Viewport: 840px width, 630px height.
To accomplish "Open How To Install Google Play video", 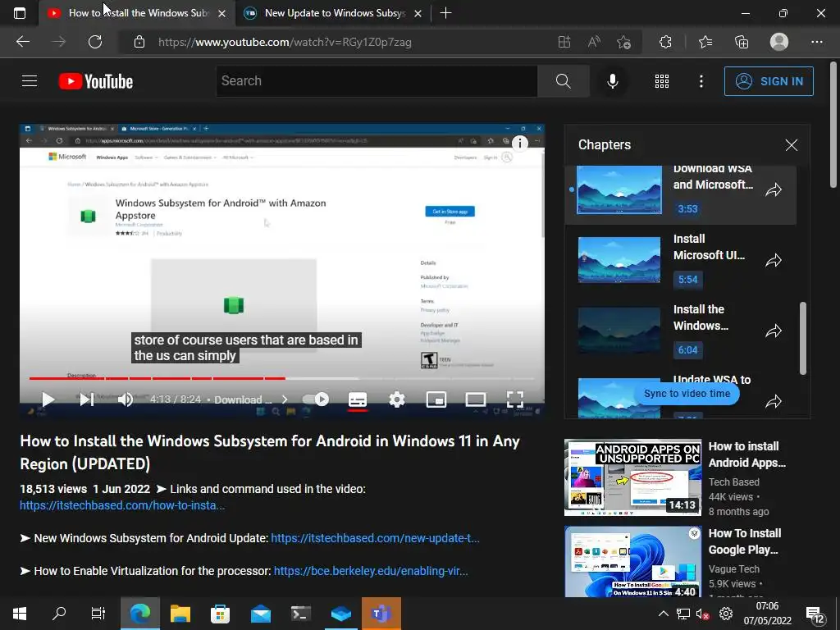I will [632, 562].
